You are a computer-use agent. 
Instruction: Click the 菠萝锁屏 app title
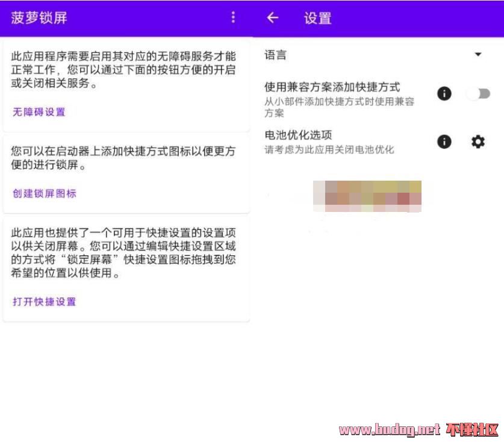[39, 18]
